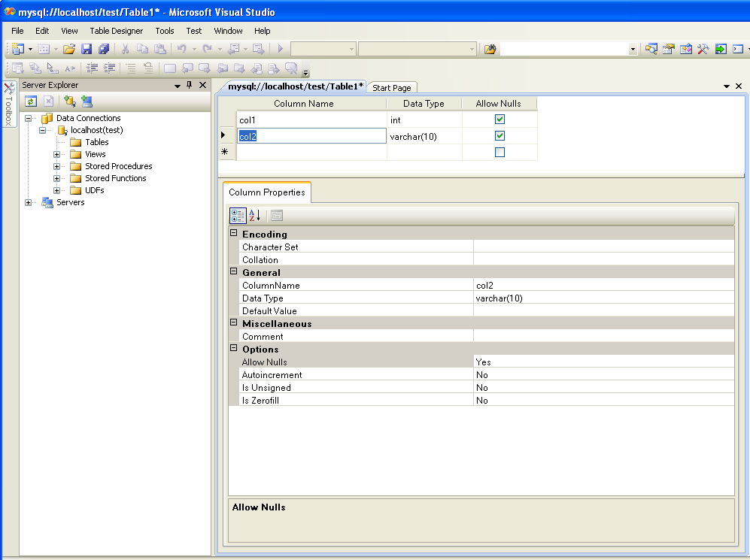
Task: Uncheck Allow Nulls for col1
Action: (x=499, y=120)
